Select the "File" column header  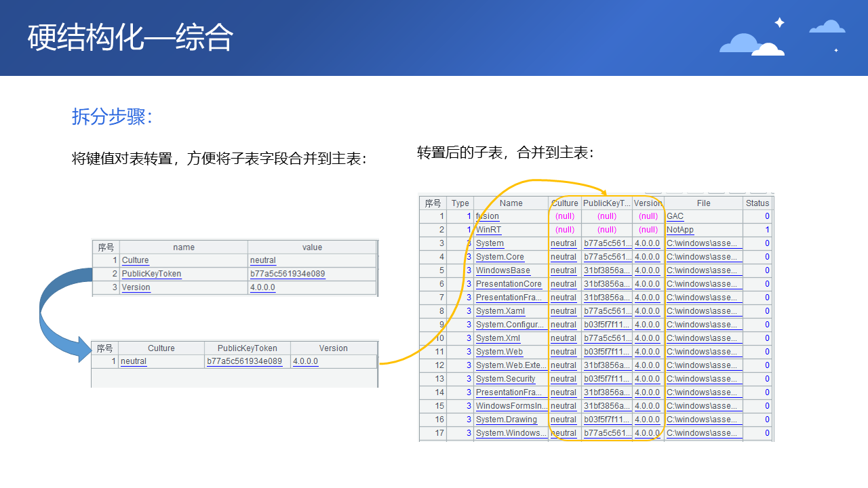point(703,203)
